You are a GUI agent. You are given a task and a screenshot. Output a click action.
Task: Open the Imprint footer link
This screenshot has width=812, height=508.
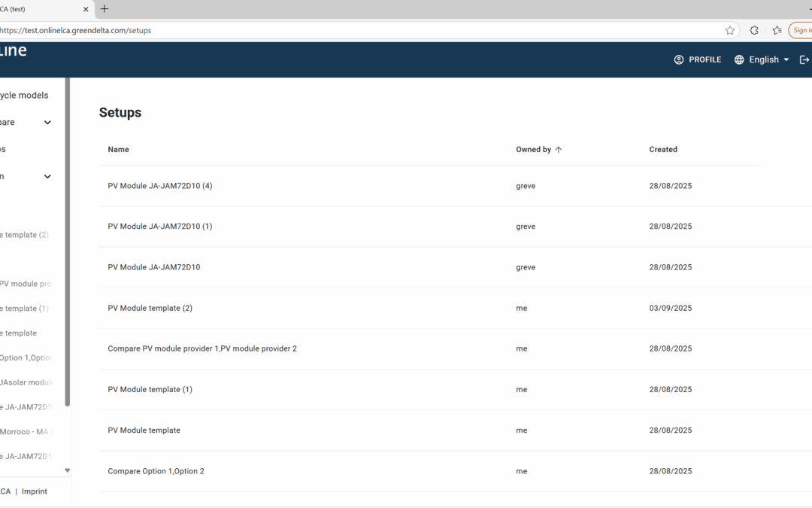point(34,491)
